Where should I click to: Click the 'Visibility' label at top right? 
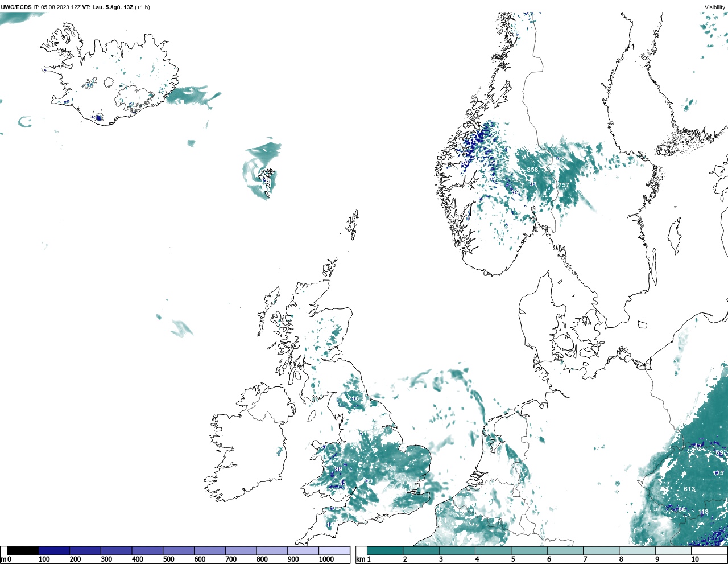tap(715, 7)
